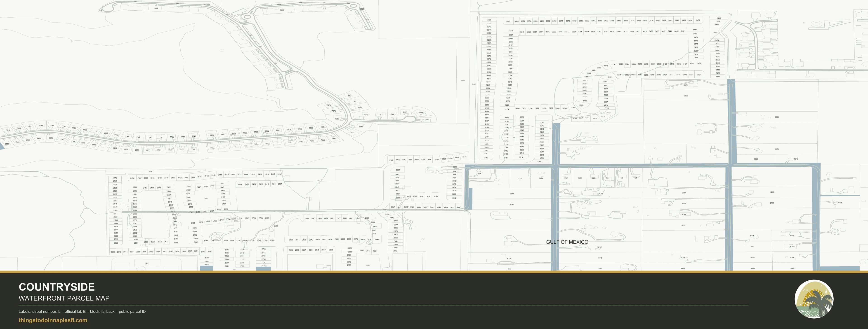This screenshot has height=329, width=868.
Task: Select parcel 3458 in the top row
Action: point(698,20)
